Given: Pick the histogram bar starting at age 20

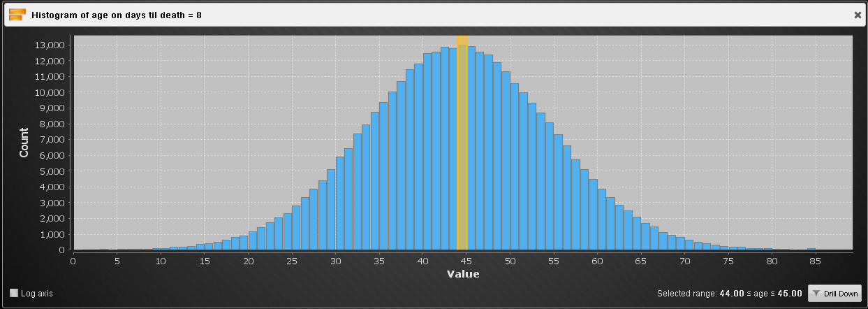Looking at the screenshot, I should tap(253, 240).
